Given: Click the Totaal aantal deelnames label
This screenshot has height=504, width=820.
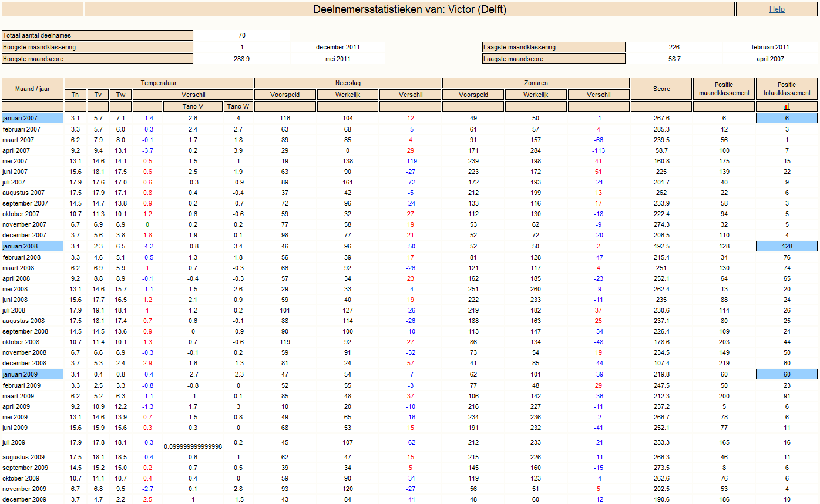Looking at the screenshot, I should [x=98, y=36].
